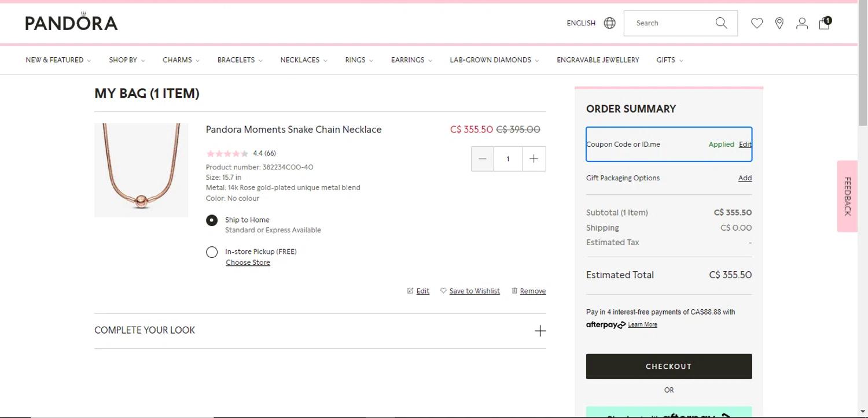The width and height of the screenshot is (868, 418).
Task: Open the account profile icon
Action: 802,23
